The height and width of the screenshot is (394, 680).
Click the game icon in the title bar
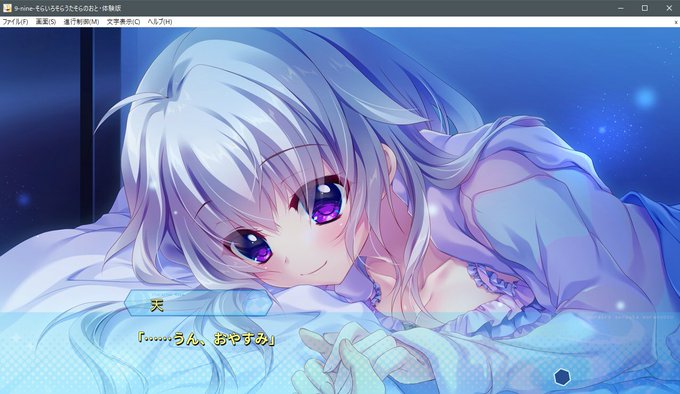point(7,8)
